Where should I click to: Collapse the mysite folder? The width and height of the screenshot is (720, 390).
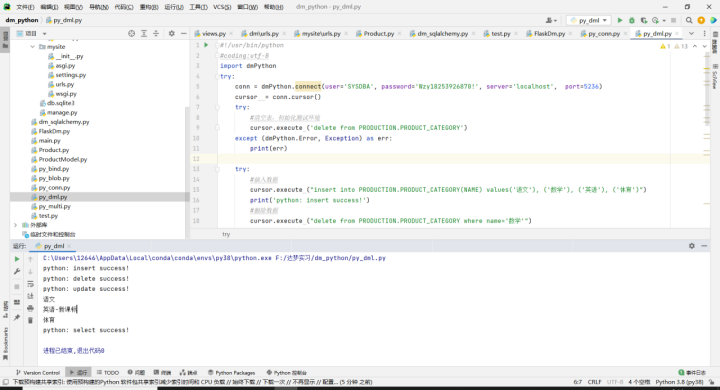coord(33,47)
